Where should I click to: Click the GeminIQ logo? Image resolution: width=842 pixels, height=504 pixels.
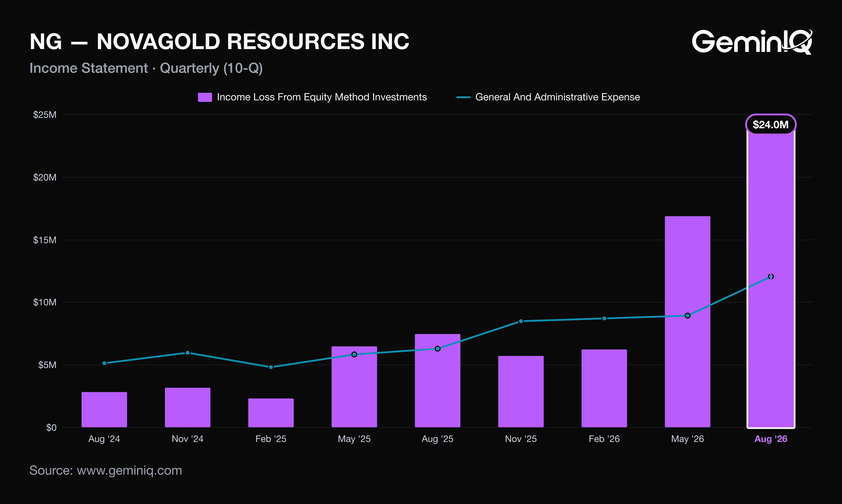(x=752, y=42)
